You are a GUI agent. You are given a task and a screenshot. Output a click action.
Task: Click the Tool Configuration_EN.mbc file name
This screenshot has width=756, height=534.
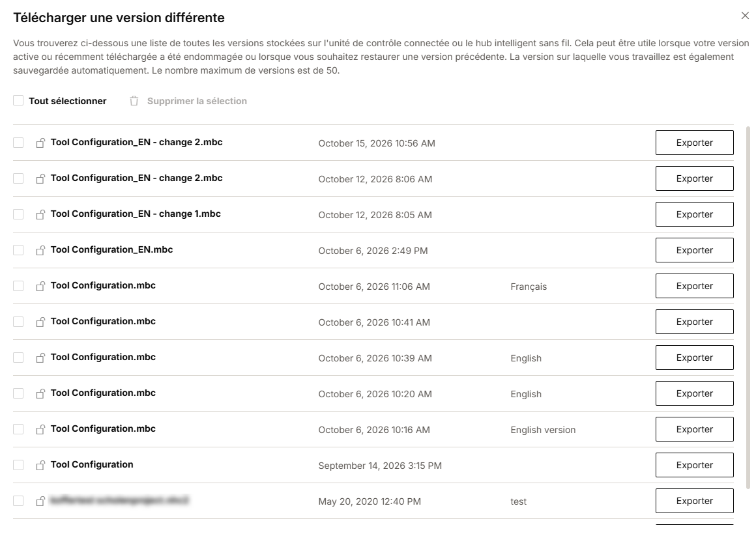(112, 249)
